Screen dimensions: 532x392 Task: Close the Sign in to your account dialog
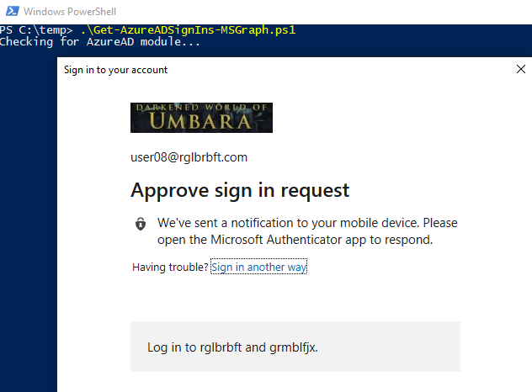pyautogui.click(x=520, y=70)
